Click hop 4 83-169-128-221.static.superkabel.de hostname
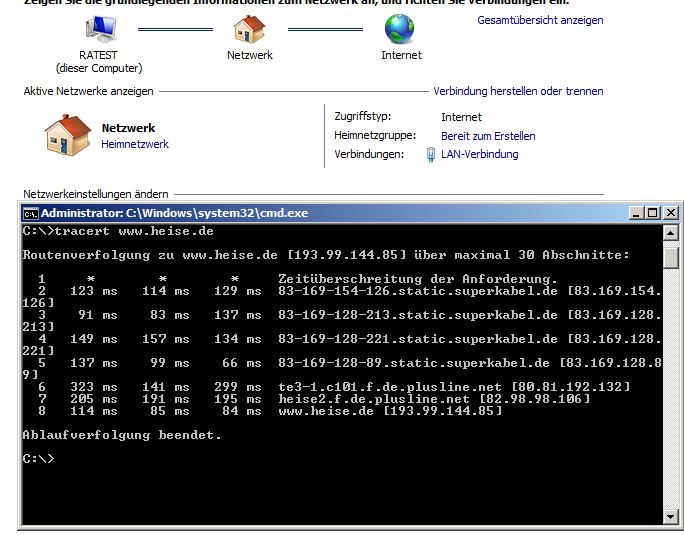The width and height of the screenshot is (684, 535). [418, 339]
